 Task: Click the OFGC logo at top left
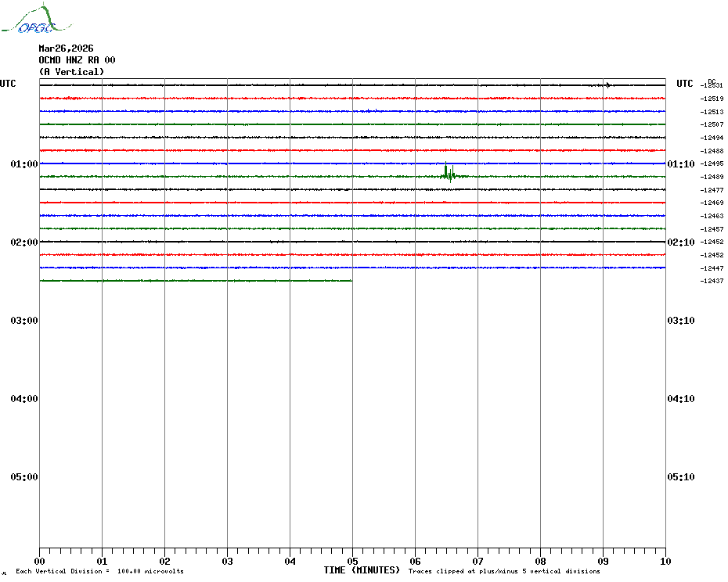click(28, 20)
